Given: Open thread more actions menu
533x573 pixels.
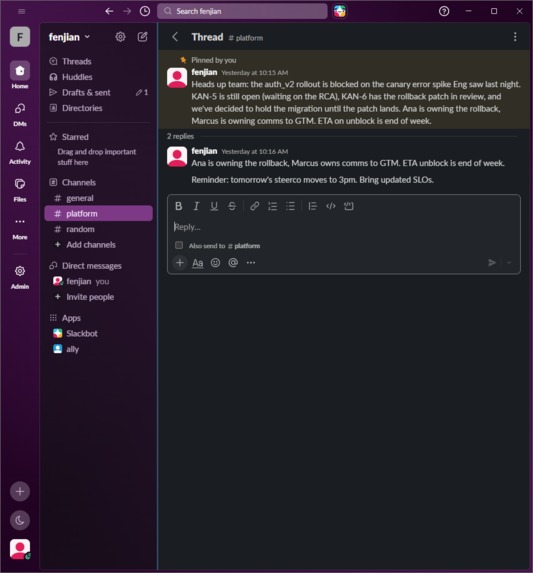Looking at the screenshot, I should 515,37.
